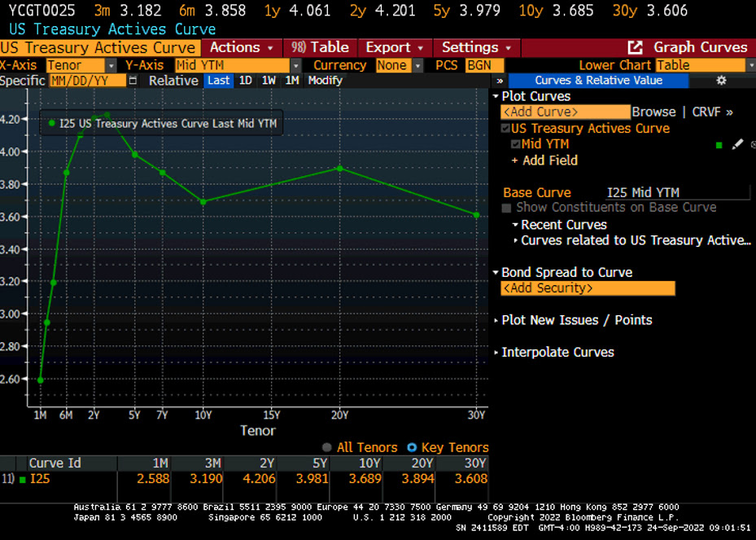Toggle the Mid YTM checkbox
Image resolution: width=756 pixels, height=540 pixels.
tap(515, 144)
